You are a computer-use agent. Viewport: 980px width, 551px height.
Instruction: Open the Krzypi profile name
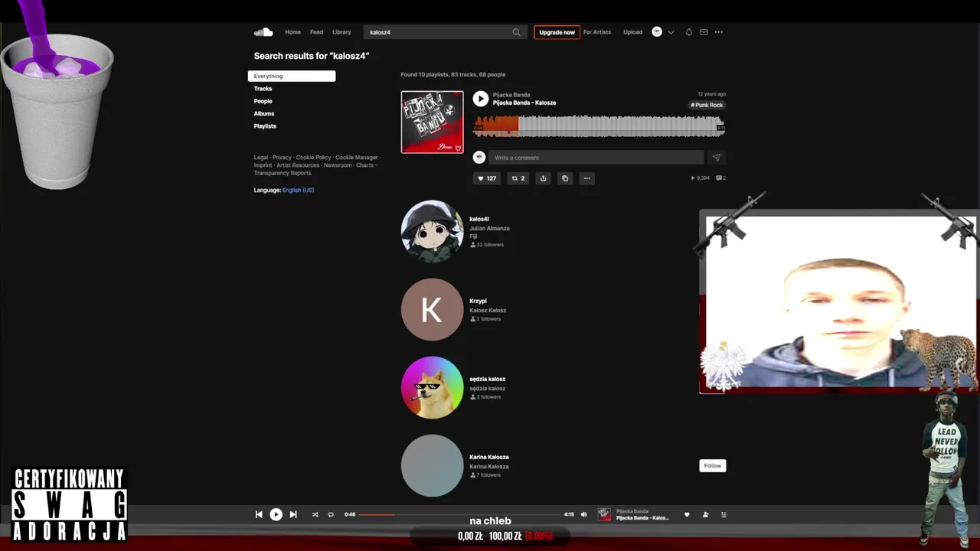478,301
